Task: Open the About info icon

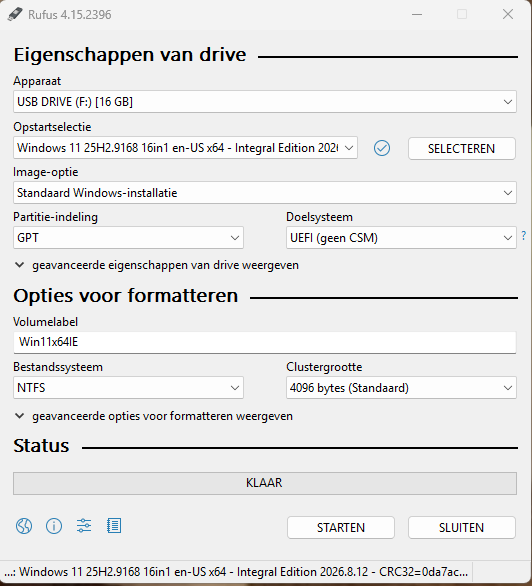Action: (x=54, y=526)
